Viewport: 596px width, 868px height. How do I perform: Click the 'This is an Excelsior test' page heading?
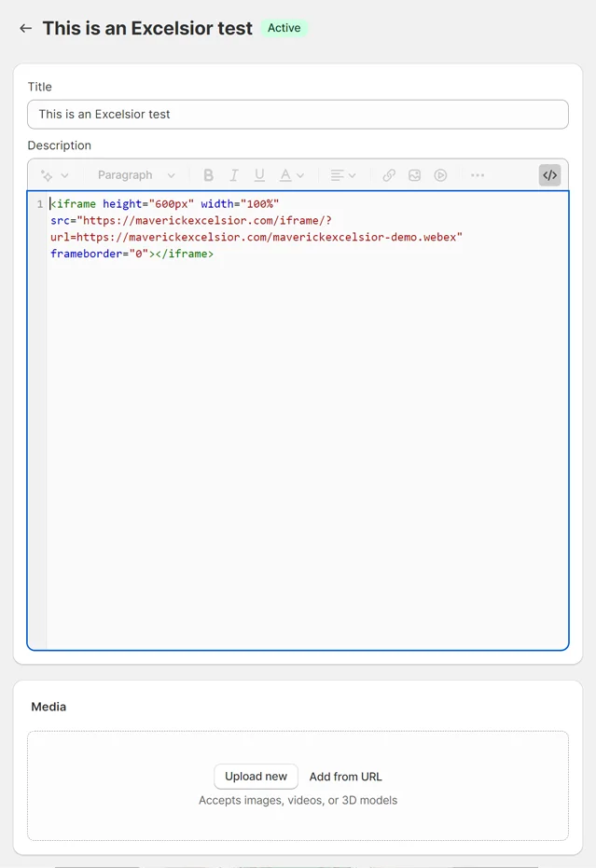(x=147, y=28)
